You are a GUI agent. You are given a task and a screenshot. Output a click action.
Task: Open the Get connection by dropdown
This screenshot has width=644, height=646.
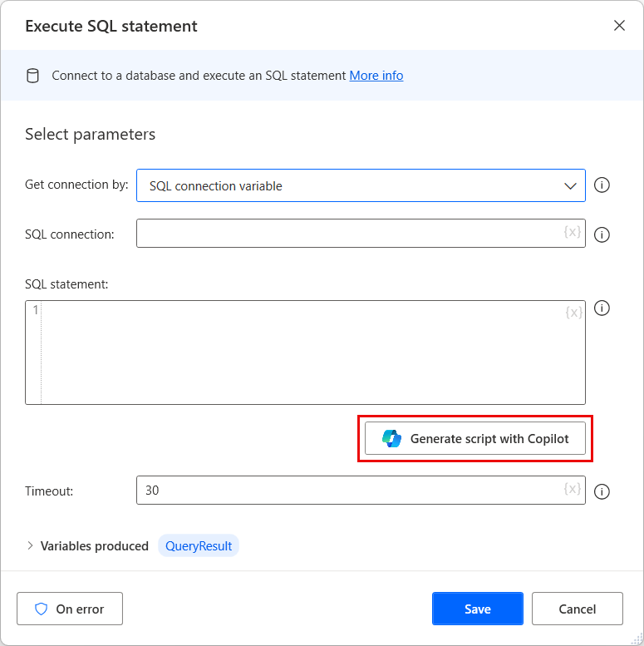361,185
